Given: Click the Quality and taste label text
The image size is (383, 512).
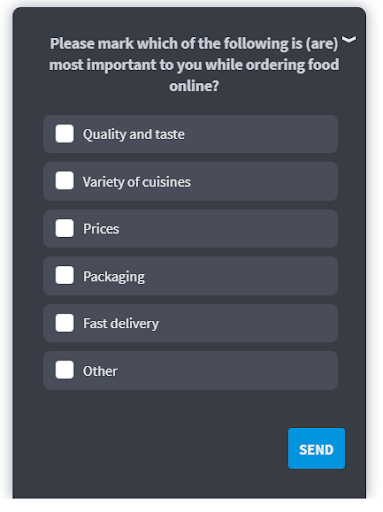Looking at the screenshot, I should click(x=134, y=134).
